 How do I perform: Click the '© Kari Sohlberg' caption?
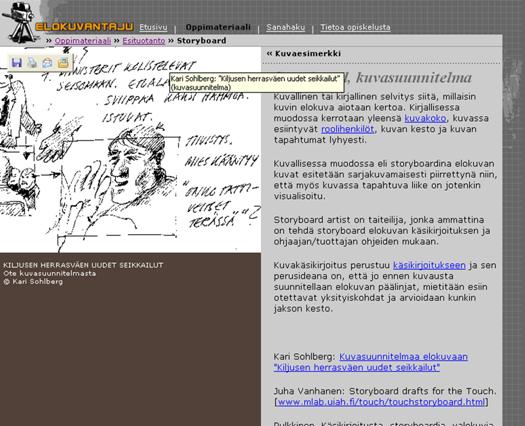[x=33, y=282]
